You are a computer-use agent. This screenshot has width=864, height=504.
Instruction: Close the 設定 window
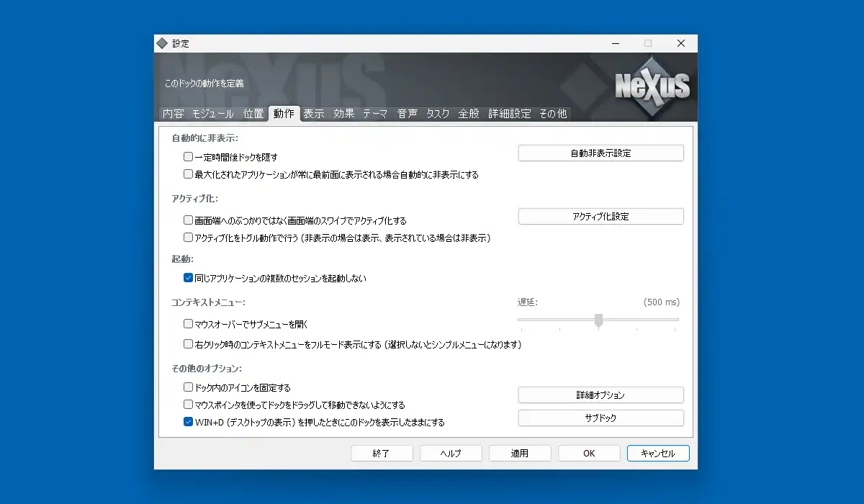pos(681,43)
